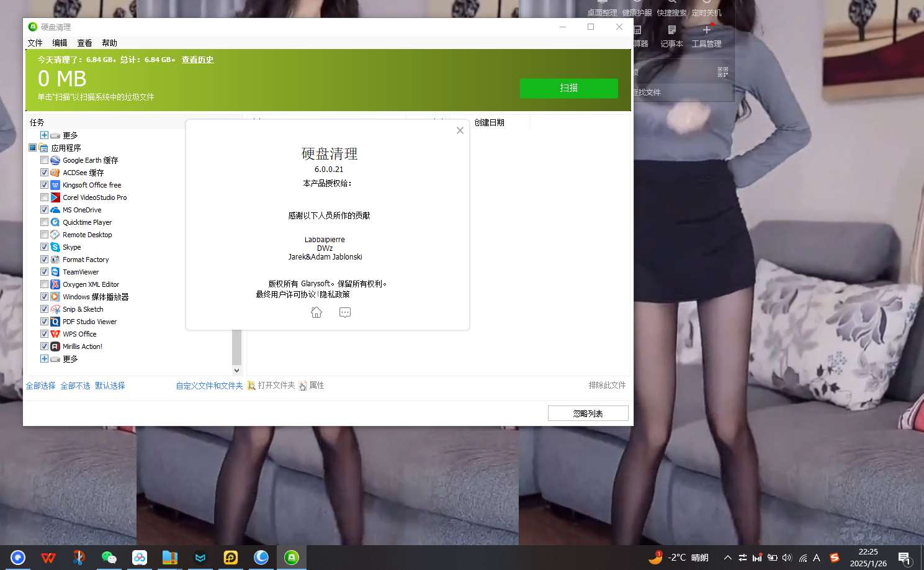Open the 隐私政策 link

(x=335, y=294)
